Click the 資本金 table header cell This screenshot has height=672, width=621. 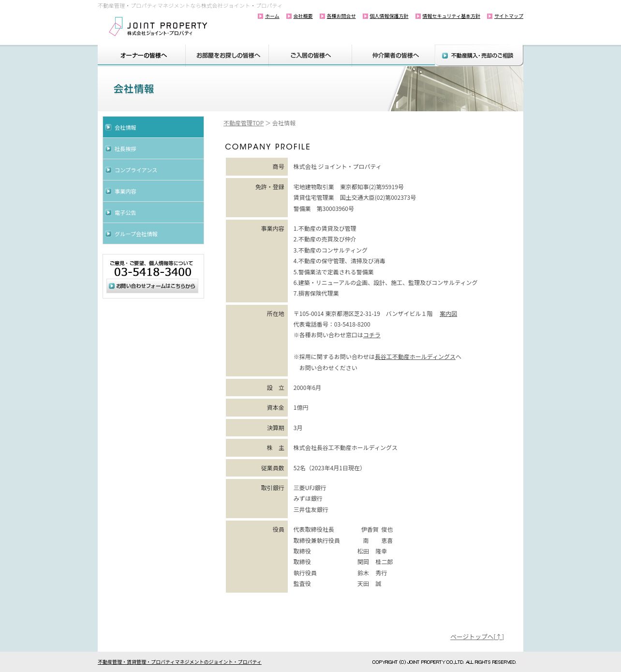point(257,408)
